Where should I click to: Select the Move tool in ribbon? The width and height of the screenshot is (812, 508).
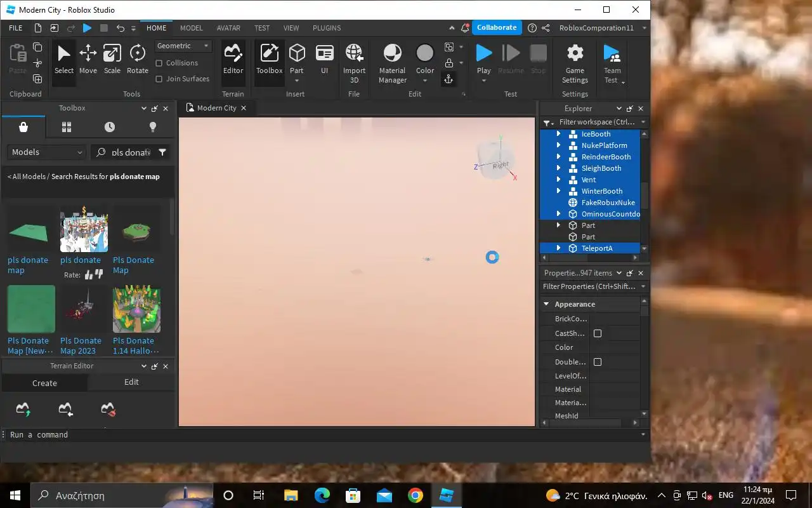coord(88,60)
